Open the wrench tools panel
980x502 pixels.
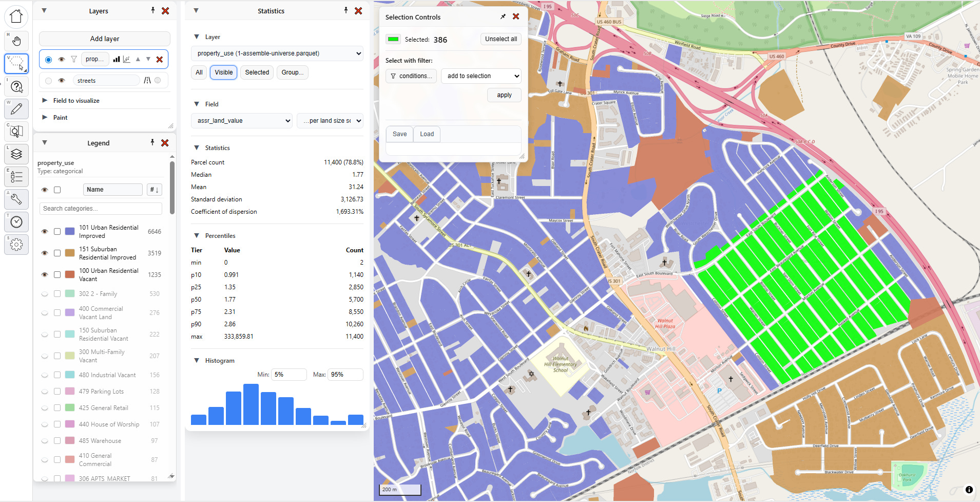coord(16,199)
